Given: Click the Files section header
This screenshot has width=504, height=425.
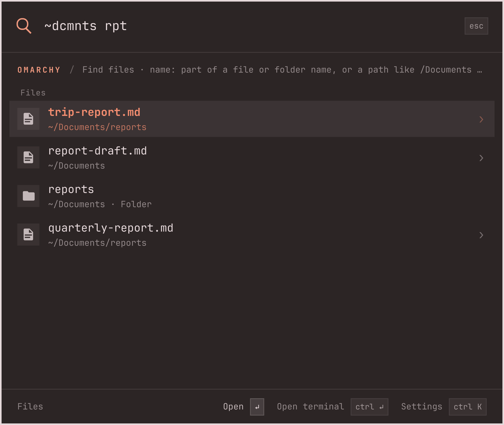Looking at the screenshot, I should 33,93.
